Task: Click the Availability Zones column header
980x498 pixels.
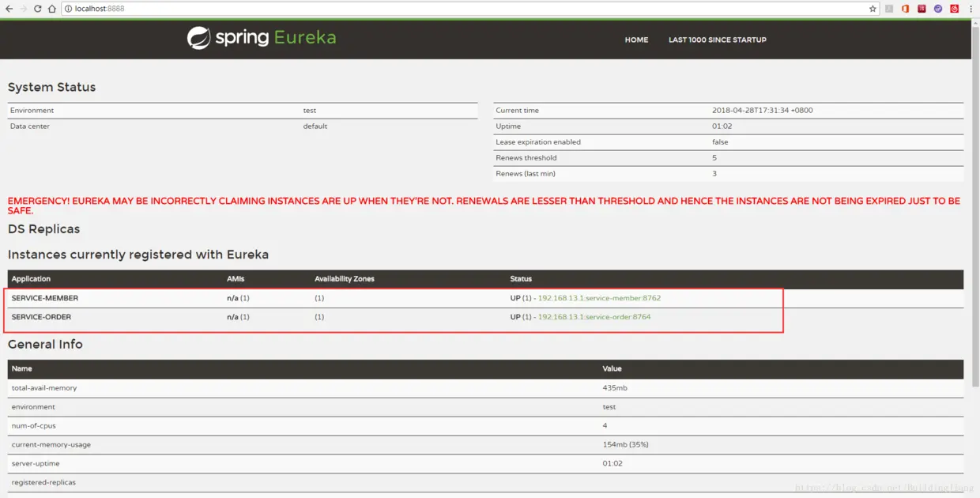Action: point(345,279)
